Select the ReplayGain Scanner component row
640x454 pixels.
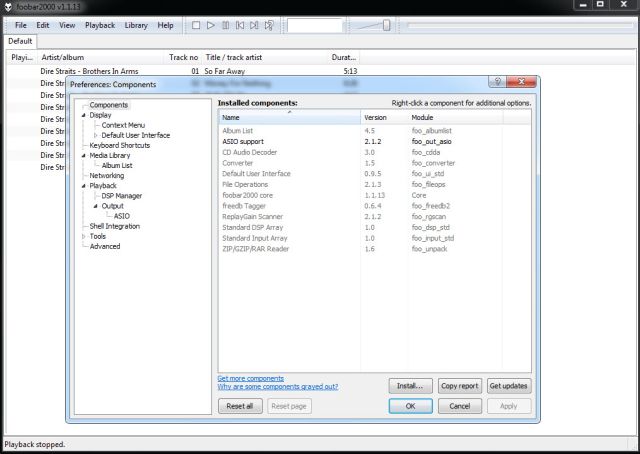click(374, 217)
